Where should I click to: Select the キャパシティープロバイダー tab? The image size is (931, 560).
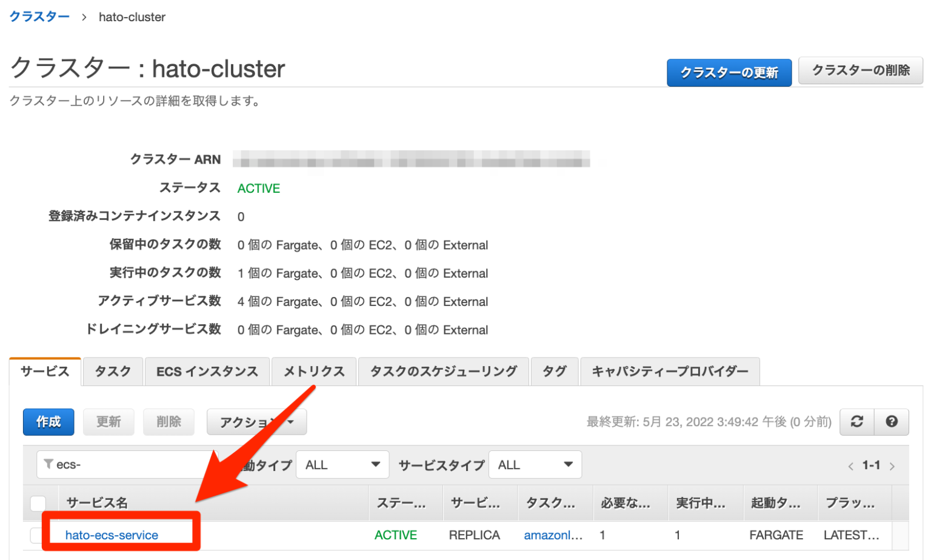pyautogui.click(x=670, y=372)
